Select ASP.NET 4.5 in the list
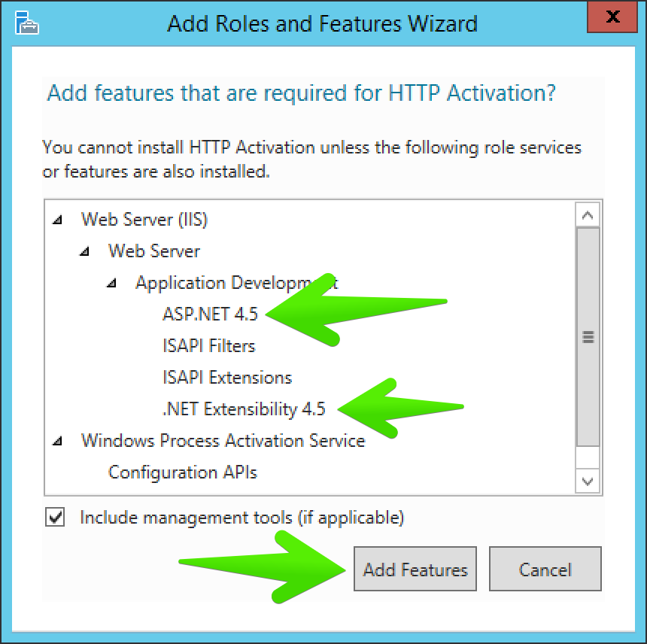 click(210, 314)
